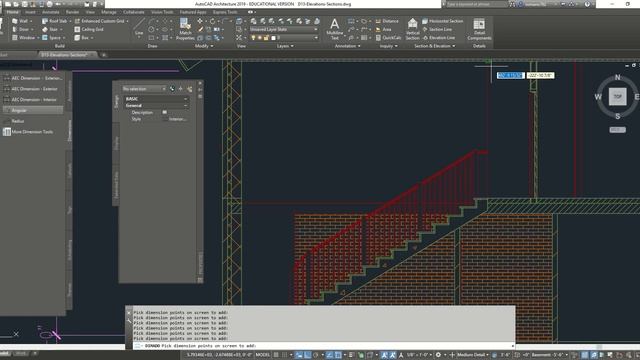
Task: Click the TOP face of ViewCube
Action: click(x=617, y=97)
